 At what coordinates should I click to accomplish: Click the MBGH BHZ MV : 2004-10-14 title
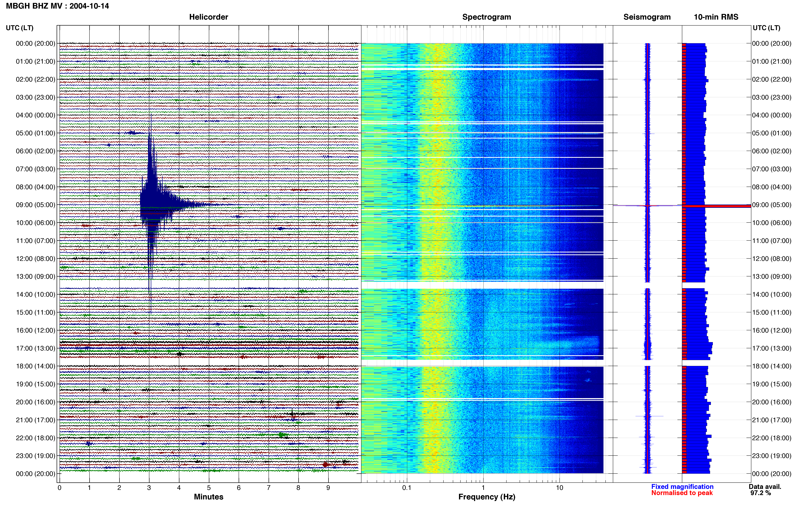click(57, 6)
